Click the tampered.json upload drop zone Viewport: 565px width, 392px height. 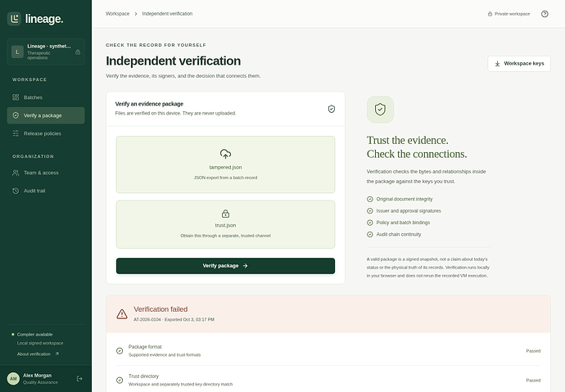coord(225,164)
